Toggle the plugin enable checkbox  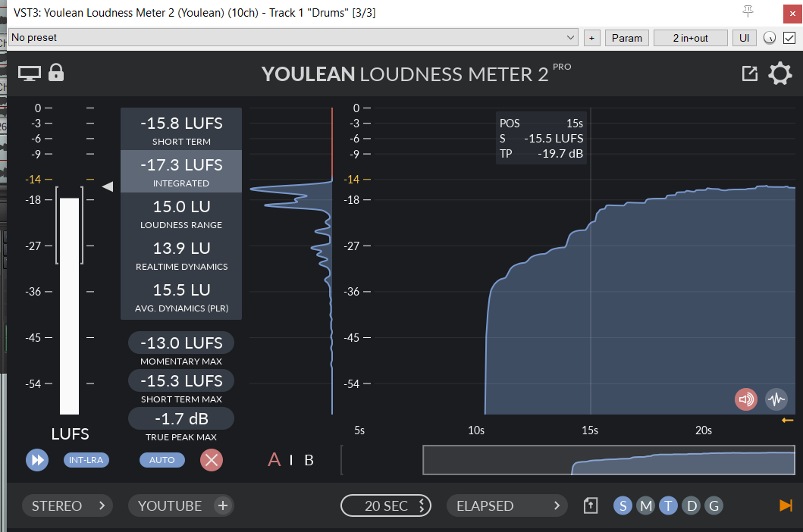coord(789,38)
